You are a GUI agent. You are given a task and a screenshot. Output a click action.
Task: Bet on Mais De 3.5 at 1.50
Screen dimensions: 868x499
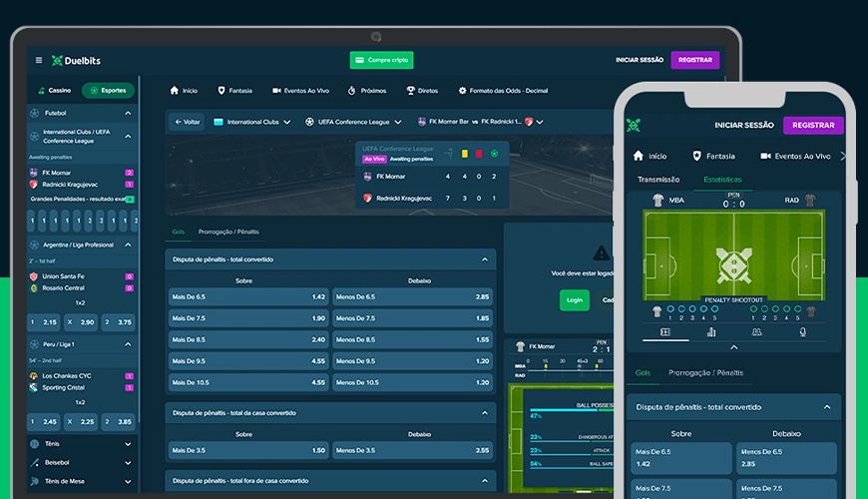point(248,450)
